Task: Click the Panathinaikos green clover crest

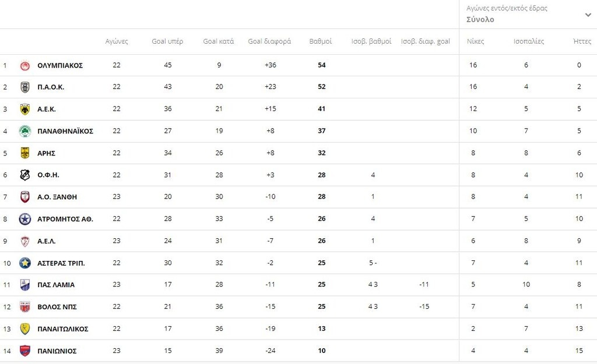Action: pyautogui.click(x=24, y=131)
